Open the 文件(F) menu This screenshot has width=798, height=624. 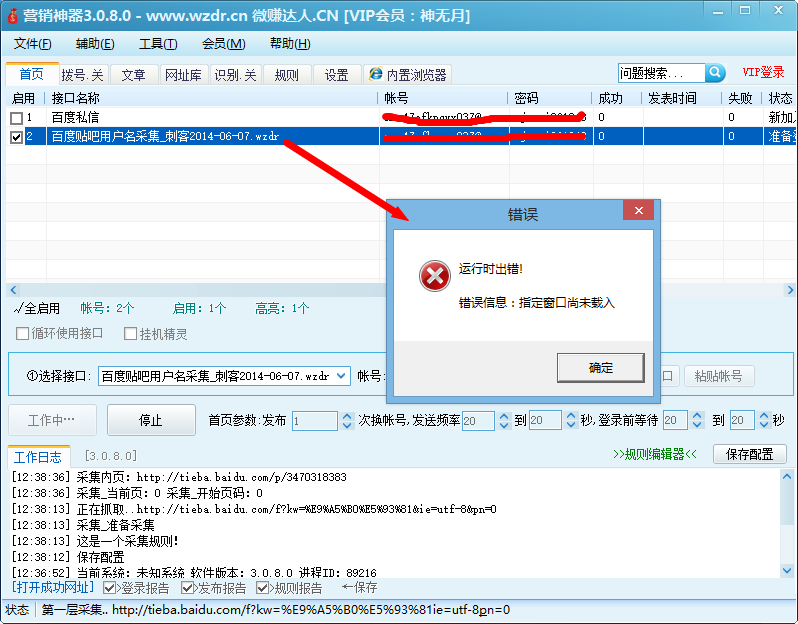33,44
